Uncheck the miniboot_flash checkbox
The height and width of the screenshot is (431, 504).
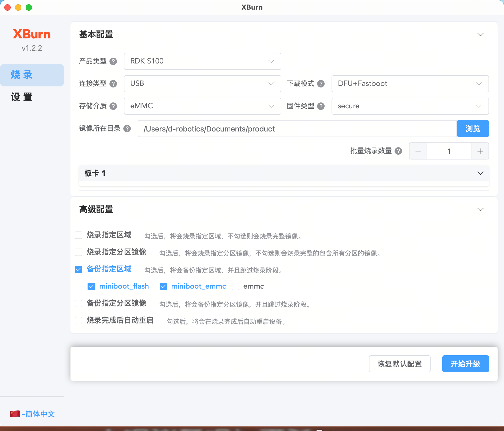pos(91,286)
